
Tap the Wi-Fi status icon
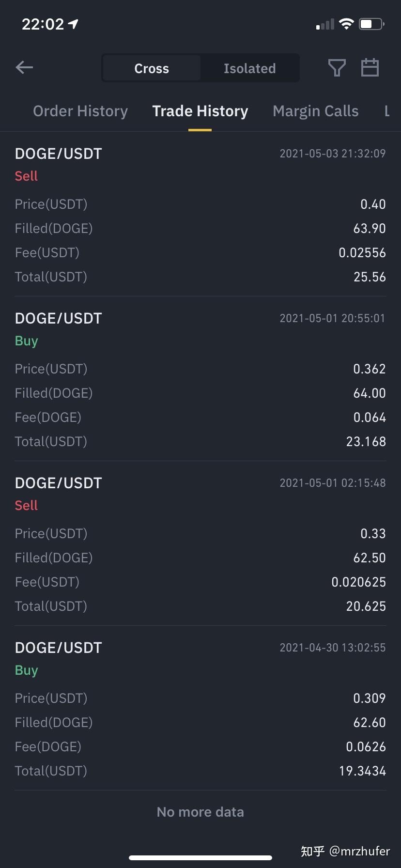346,24
